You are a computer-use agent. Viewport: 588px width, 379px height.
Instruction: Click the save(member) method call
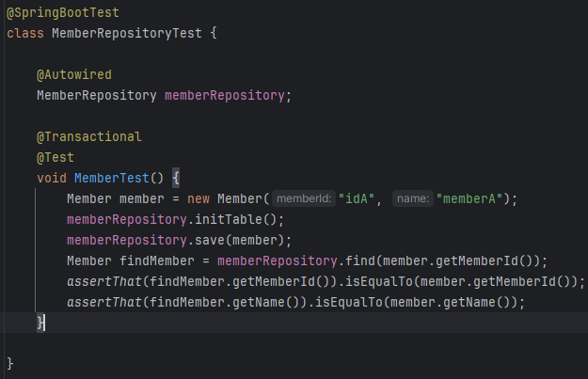[239, 240]
